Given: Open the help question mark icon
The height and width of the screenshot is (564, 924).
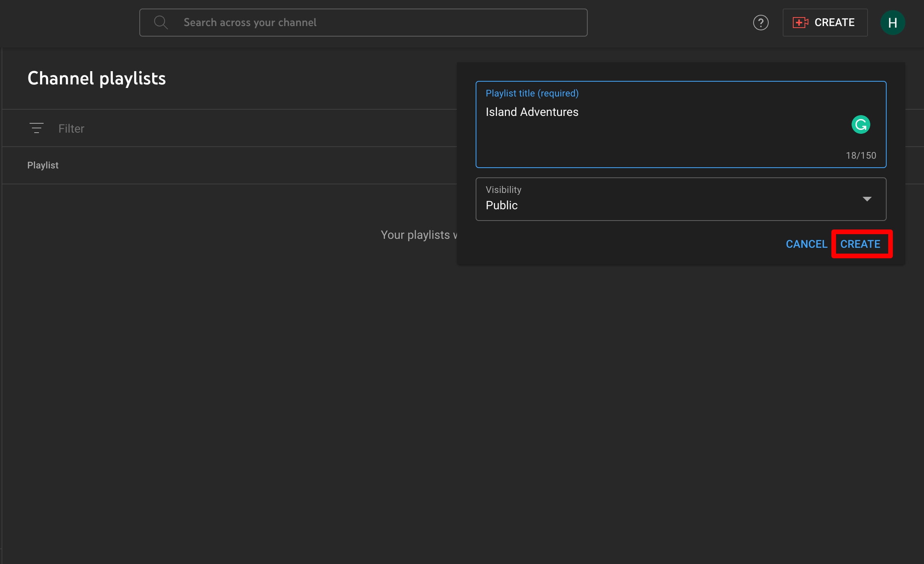Looking at the screenshot, I should 761,23.
